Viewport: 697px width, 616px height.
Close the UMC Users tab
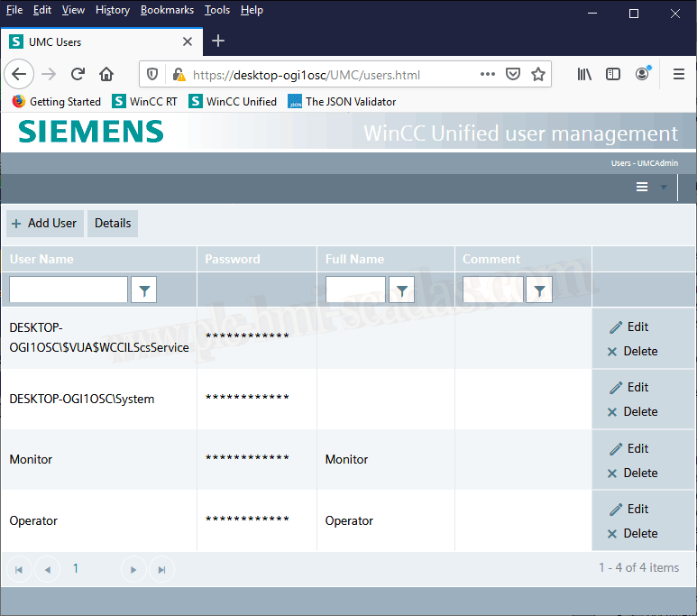pos(188,41)
